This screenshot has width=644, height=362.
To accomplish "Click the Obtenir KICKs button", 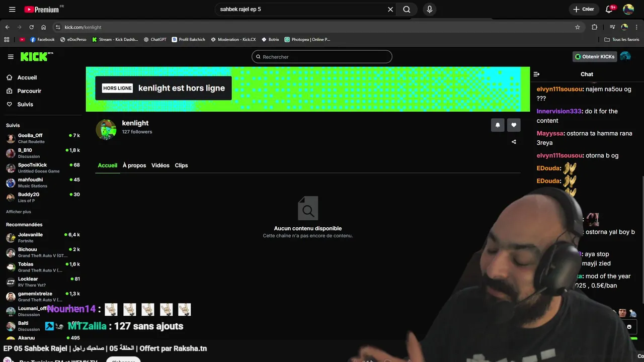I will (595, 57).
